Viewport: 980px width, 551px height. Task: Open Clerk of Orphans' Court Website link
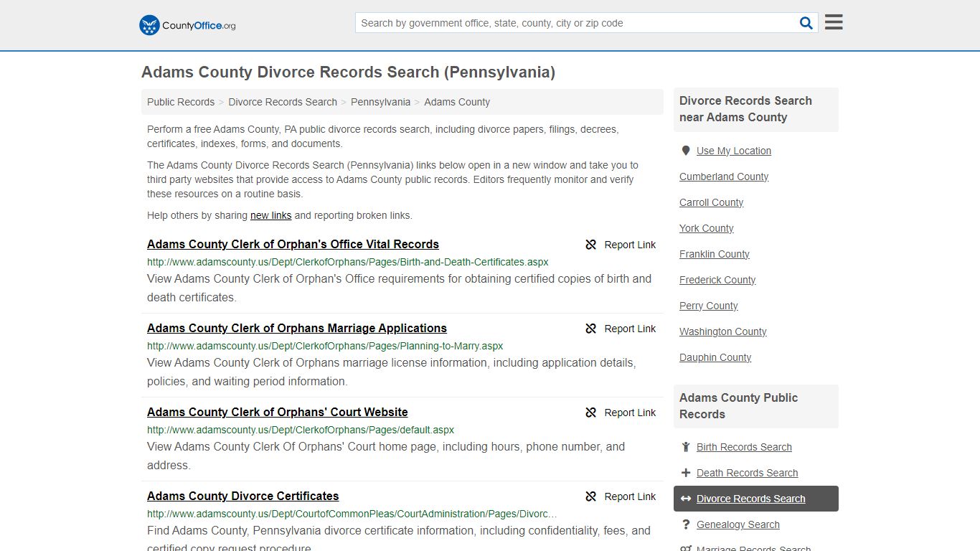pyautogui.click(x=278, y=413)
